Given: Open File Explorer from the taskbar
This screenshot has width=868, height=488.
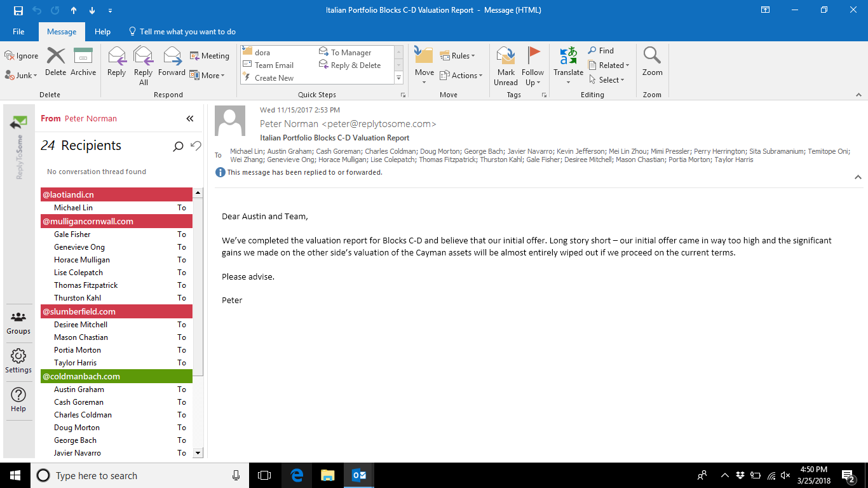Looking at the screenshot, I should [327, 475].
